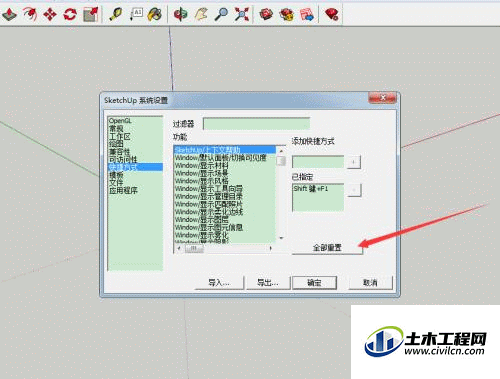Select SketchUp/上下文帮助 in function list
This screenshot has height=379, width=500.
(x=225, y=150)
